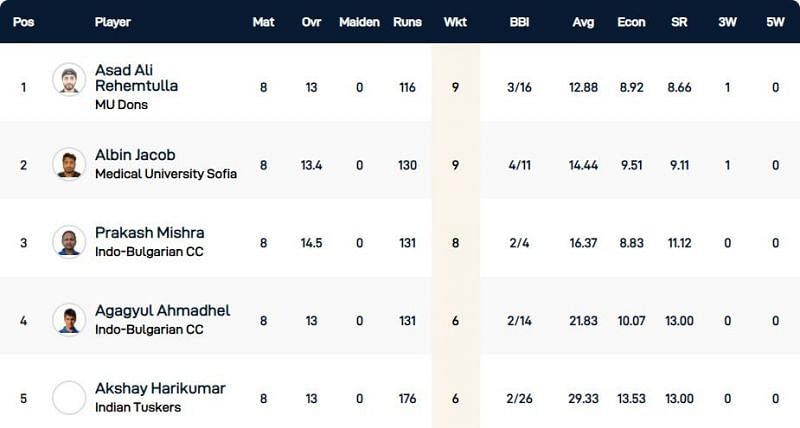800x428 pixels.
Task: Click the BBI column header
Action: tap(519, 22)
